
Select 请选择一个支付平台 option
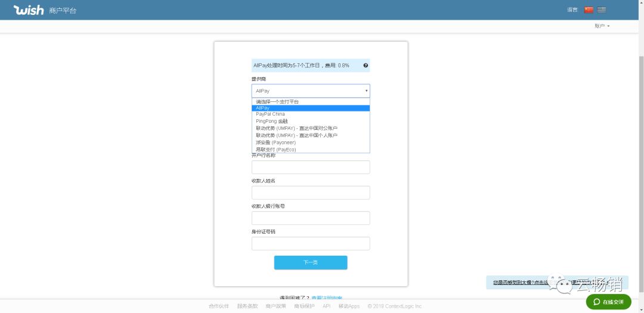[x=311, y=101]
